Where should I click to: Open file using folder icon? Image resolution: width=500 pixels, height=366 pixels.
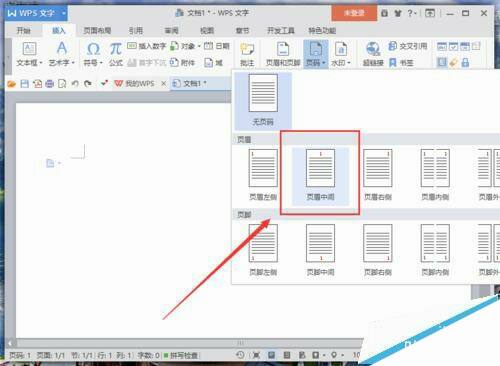coord(12,84)
